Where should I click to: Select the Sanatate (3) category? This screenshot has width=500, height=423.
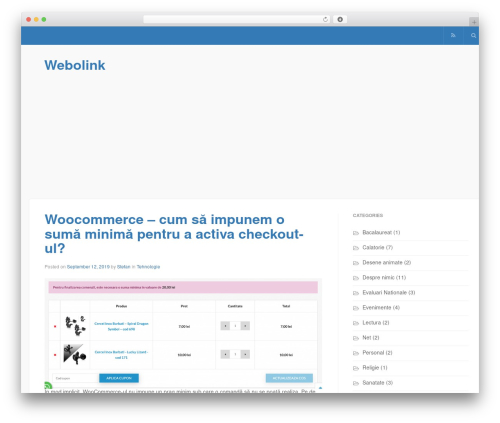(x=378, y=382)
